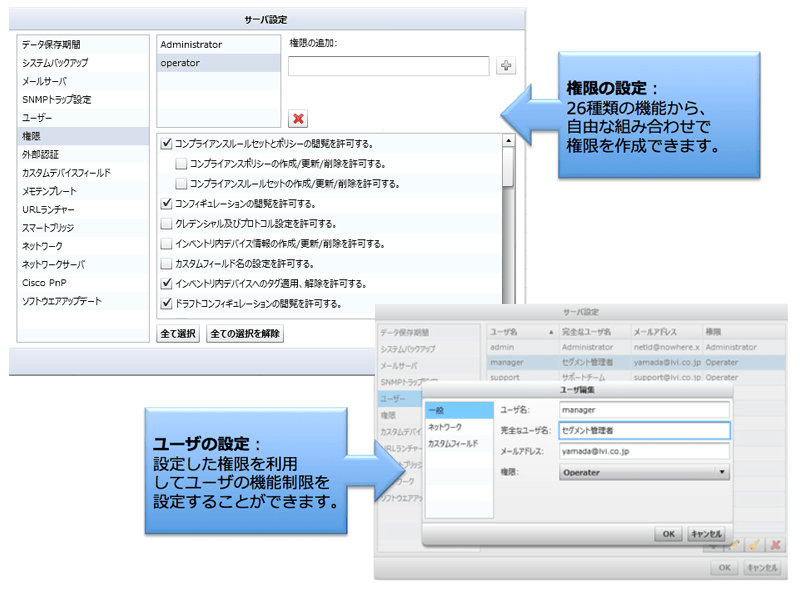800x589 pixels.
Task: Select the カスタムフィールド tab in the user edit dialog
Action: [x=459, y=444]
